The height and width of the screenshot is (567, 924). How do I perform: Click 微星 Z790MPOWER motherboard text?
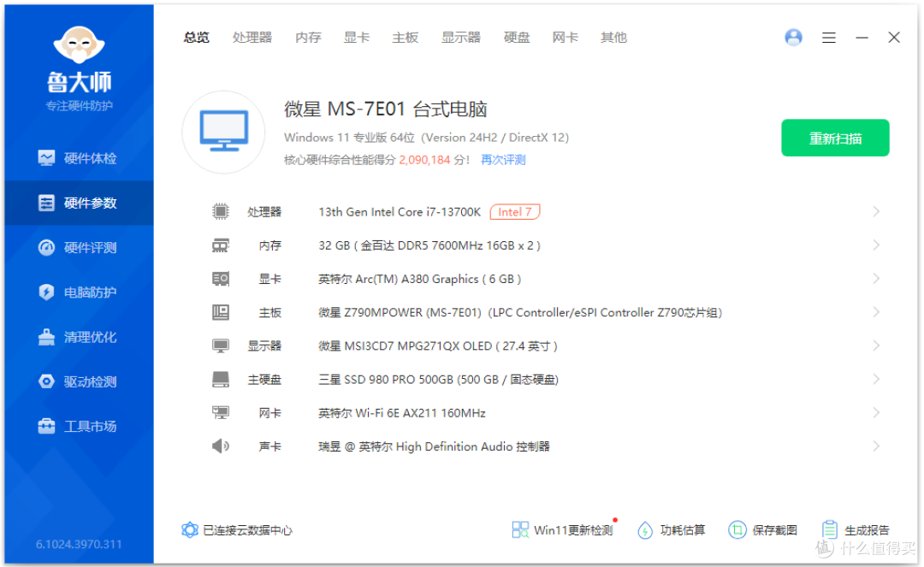[520, 313]
